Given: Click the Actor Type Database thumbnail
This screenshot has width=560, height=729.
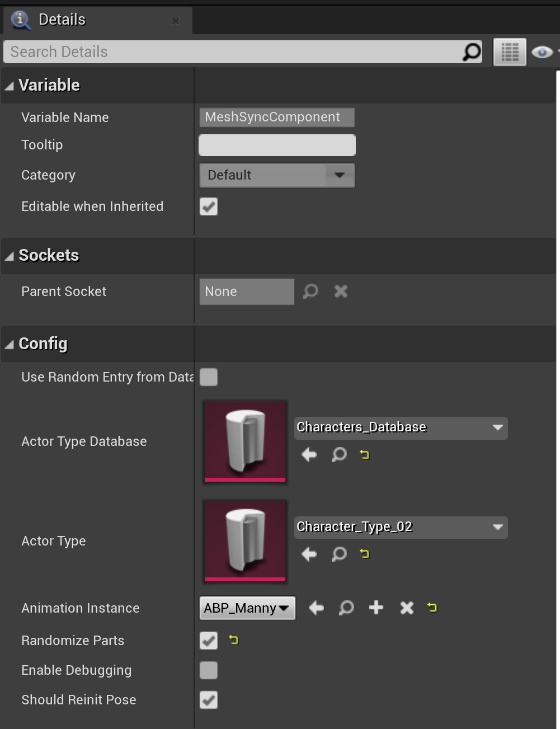Looking at the screenshot, I should pyautogui.click(x=245, y=441).
